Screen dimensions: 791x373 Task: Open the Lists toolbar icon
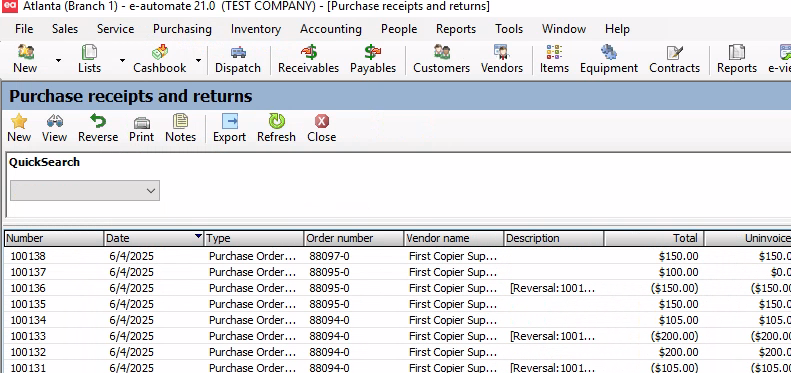click(89, 59)
